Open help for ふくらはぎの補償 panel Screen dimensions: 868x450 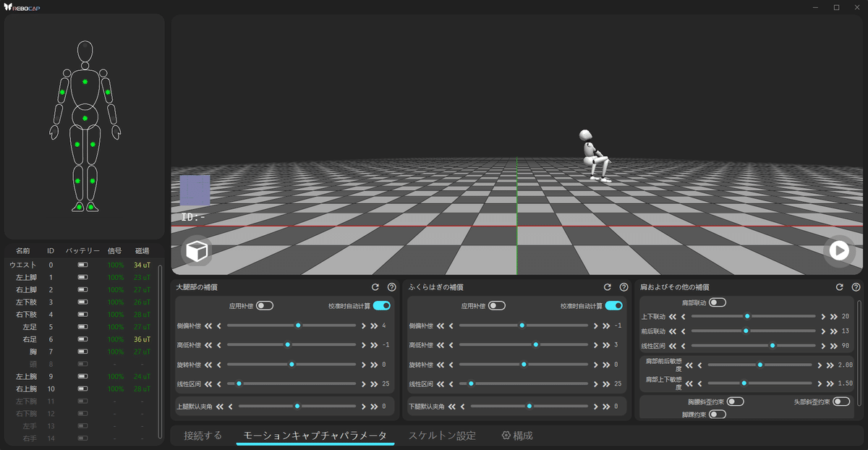coord(624,287)
